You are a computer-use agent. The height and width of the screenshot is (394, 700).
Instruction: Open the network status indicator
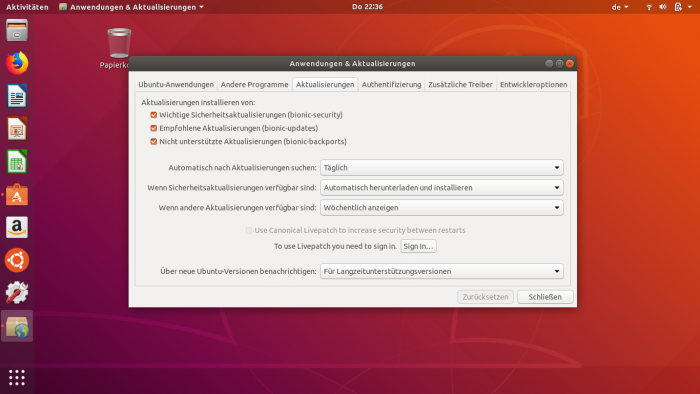tap(649, 7)
